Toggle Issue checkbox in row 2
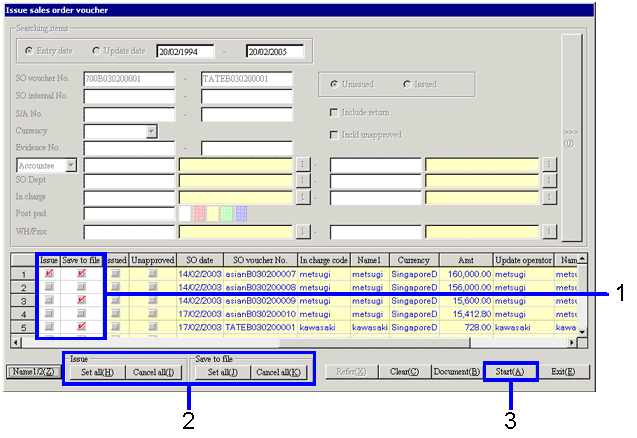 pyautogui.click(x=49, y=287)
